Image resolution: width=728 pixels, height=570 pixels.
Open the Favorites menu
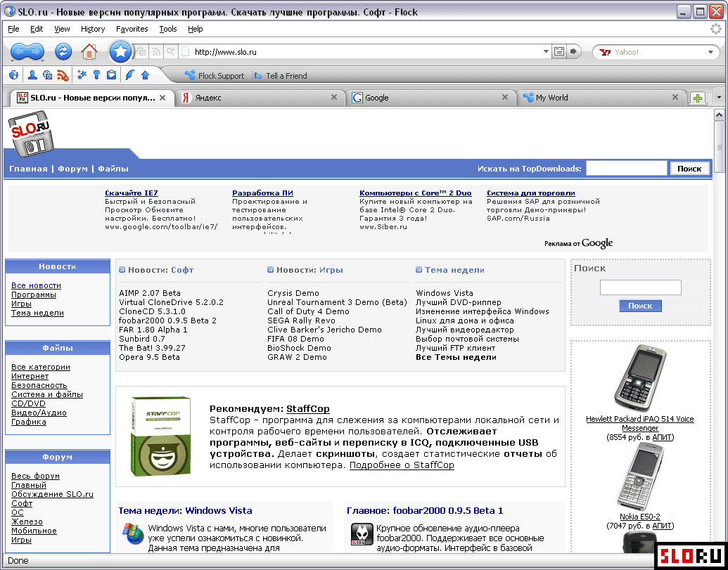(132, 29)
